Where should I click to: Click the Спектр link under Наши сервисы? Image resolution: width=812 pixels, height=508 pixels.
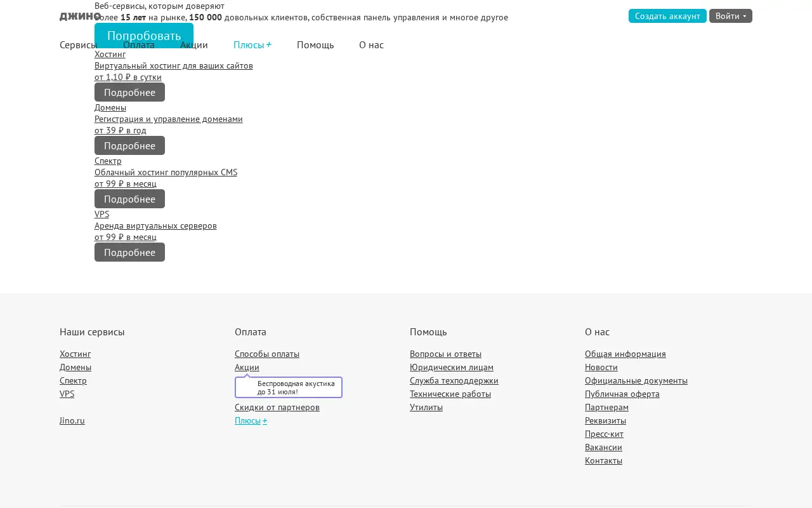pyautogui.click(x=73, y=380)
